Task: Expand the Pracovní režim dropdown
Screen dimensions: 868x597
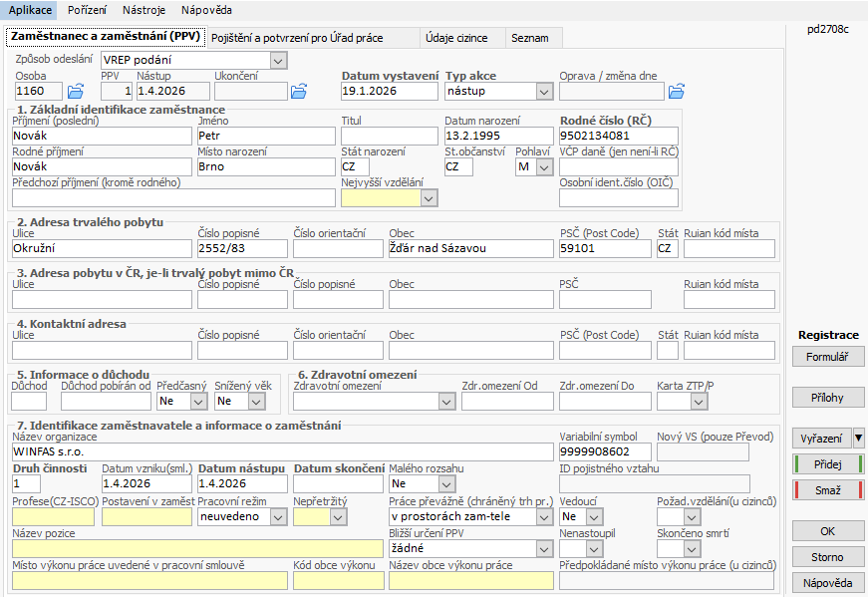Action: [277, 517]
